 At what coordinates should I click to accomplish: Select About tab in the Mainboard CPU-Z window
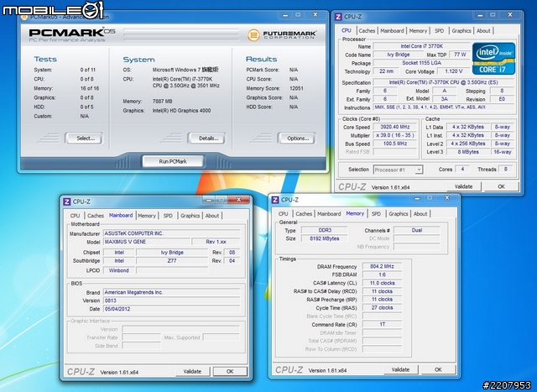tap(212, 216)
